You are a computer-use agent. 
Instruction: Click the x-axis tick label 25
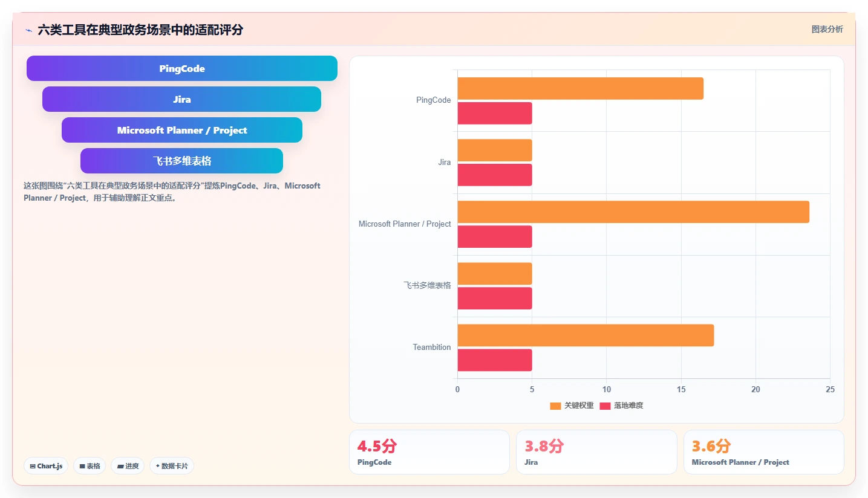830,390
